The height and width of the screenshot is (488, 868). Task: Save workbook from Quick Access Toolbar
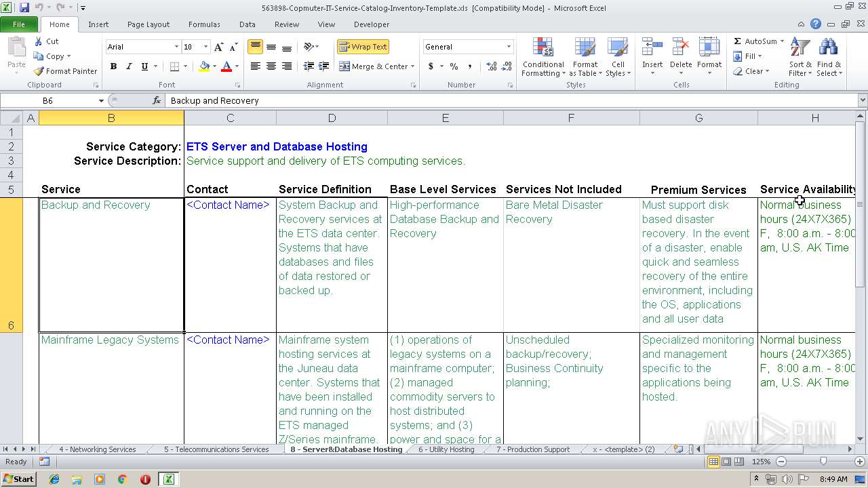[24, 8]
